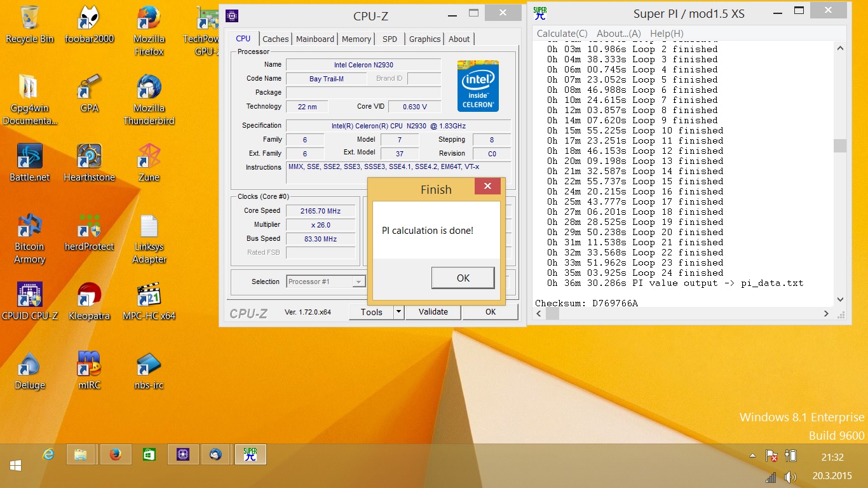Open the Windows Store taskbar icon
Image resolution: width=868 pixels, height=488 pixels.
coord(149,454)
